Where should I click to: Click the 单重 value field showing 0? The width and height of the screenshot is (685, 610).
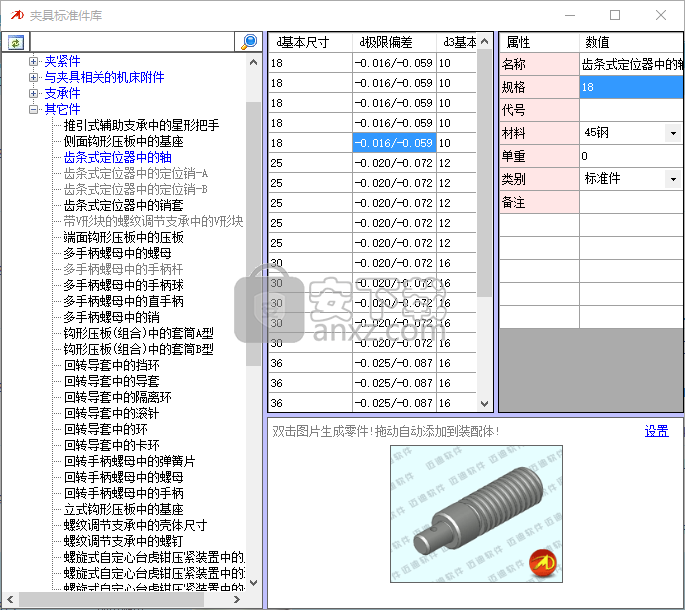(631, 156)
